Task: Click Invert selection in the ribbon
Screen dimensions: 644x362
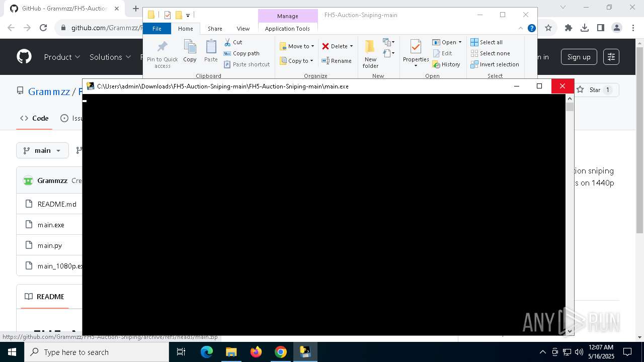Action: 495,64
